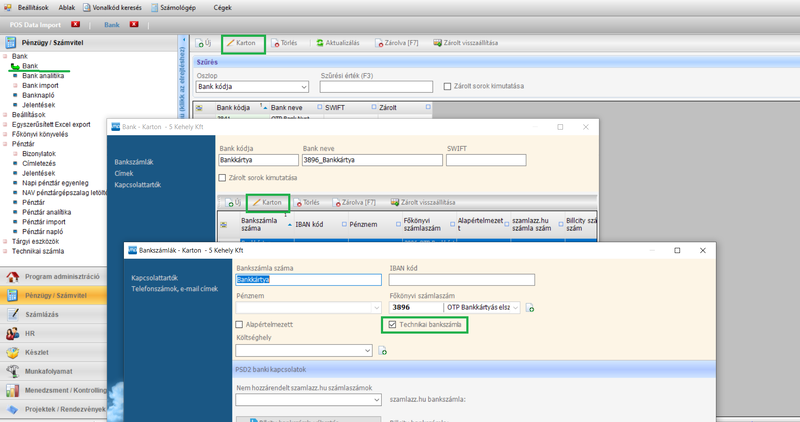The image size is (800, 422).
Task: Open the Költséghely dropdown list
Action: (367, 351)
